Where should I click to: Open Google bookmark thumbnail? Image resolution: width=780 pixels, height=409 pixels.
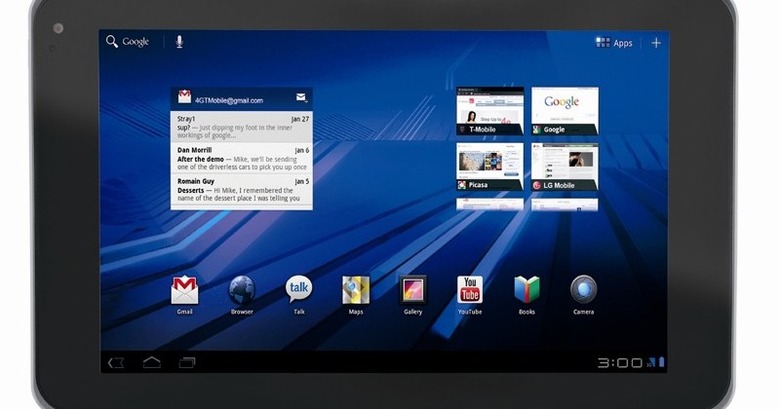click(x=565, y=111)
